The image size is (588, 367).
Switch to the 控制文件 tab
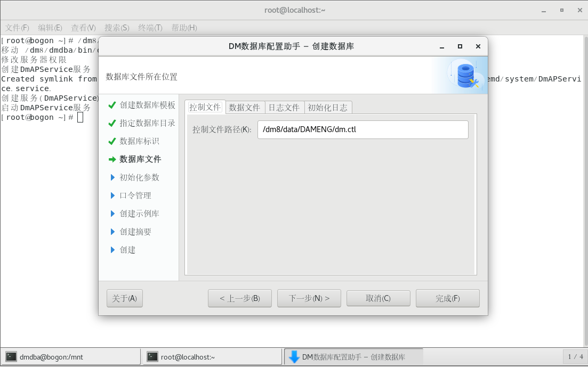[205, 107]
